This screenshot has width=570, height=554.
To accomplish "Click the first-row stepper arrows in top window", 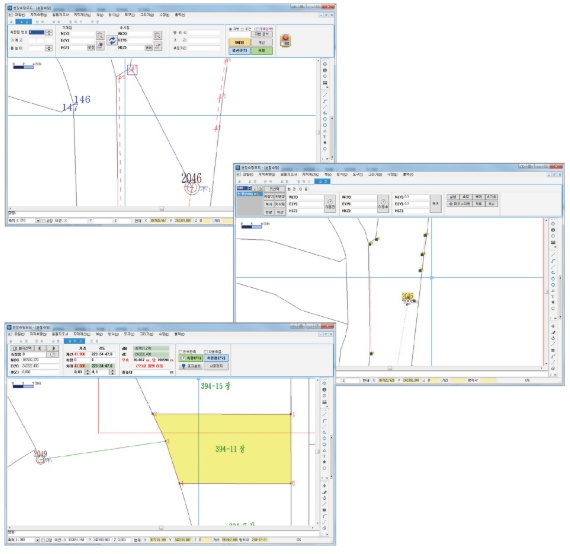I will (49, 32).
